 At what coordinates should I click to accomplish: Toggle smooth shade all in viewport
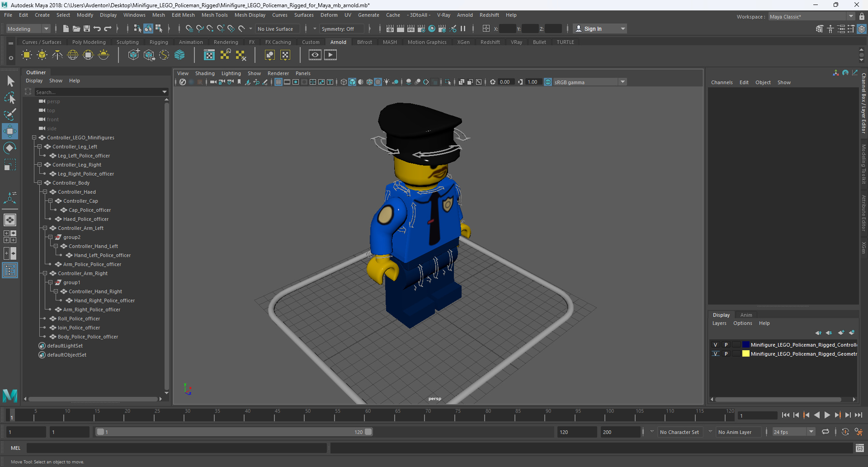[x=352, y=82]
